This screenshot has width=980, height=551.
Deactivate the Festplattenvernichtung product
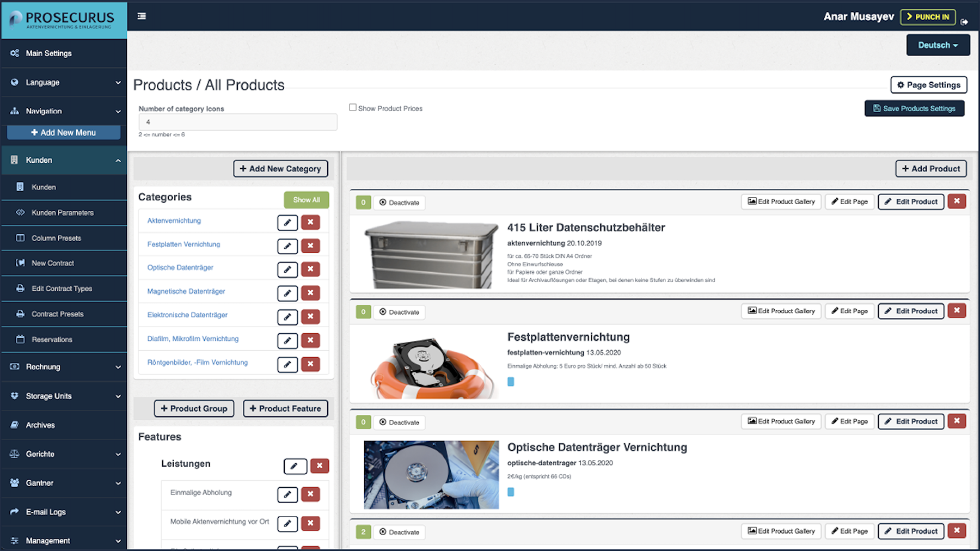click(400, 313)
